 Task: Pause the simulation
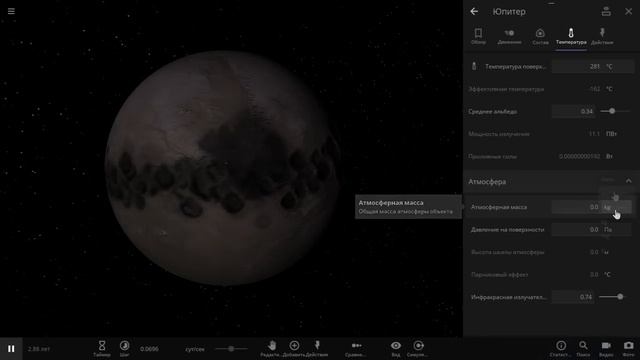tap(11, 349)
